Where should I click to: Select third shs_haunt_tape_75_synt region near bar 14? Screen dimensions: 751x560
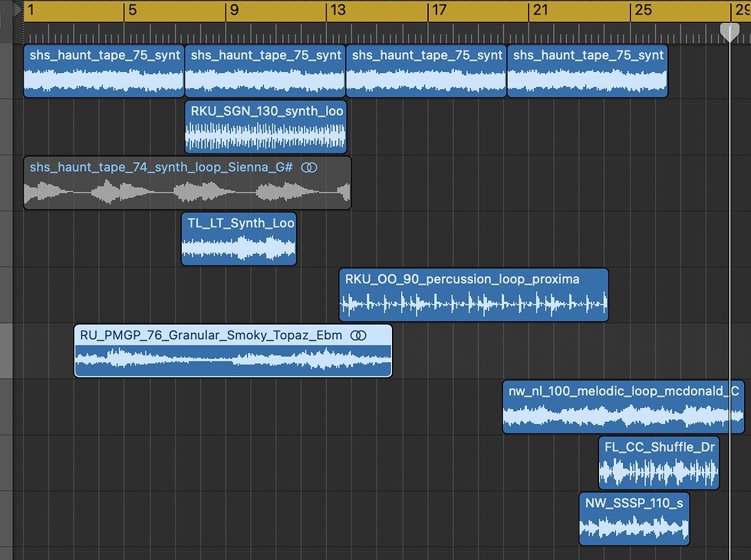point(426,71)
